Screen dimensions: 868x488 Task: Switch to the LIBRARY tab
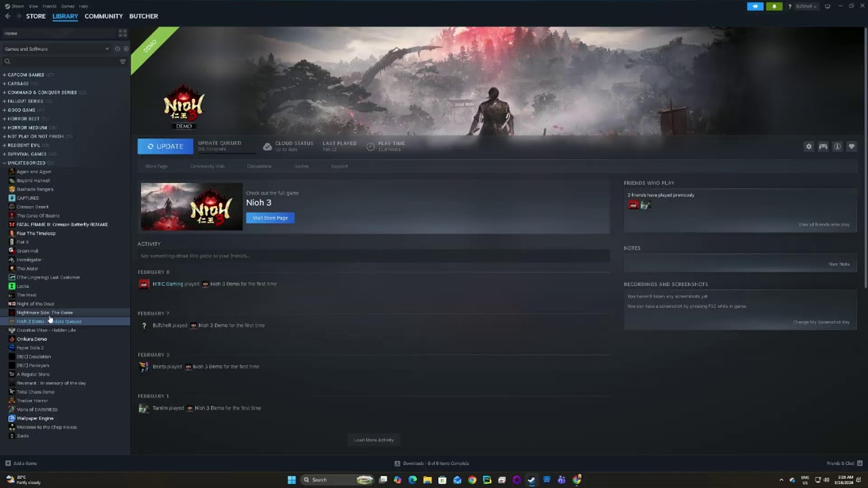click(x=65, y=16)
